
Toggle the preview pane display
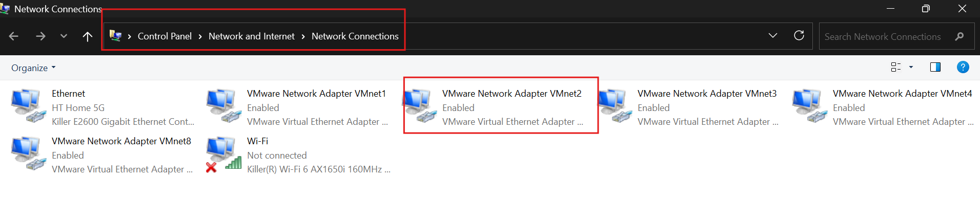[935, 67]
